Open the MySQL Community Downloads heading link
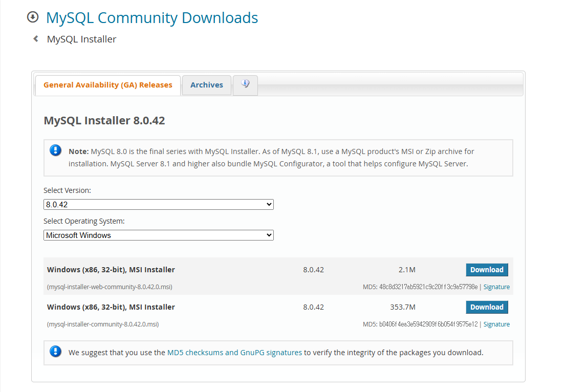Screen dimensions: 566x392 pyautogui.click(x=152, y=18)
